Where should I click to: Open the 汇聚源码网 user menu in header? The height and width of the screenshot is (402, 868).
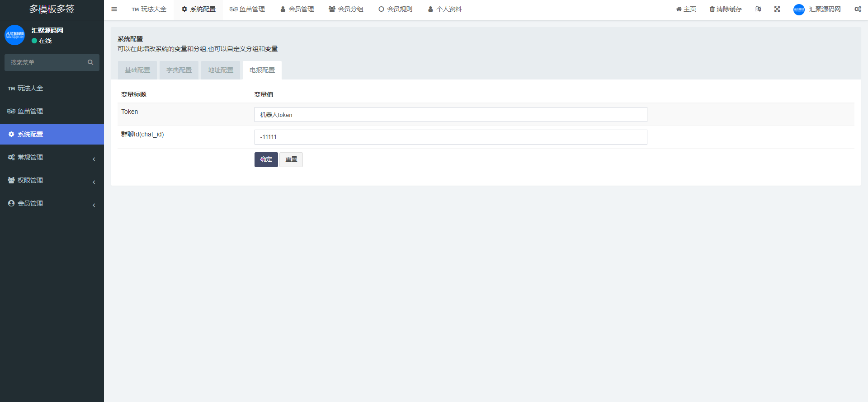(817, 9)
